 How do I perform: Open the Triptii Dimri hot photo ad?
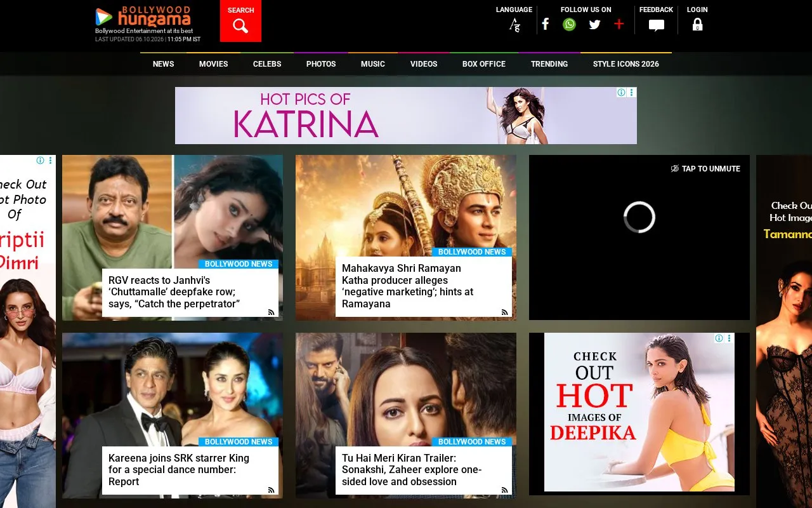[x=28, y=331]
